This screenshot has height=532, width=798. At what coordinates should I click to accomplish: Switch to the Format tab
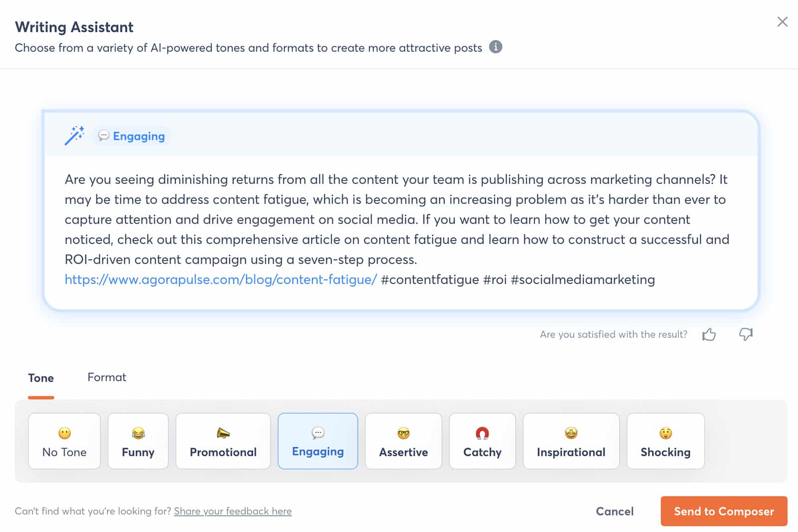107,377
